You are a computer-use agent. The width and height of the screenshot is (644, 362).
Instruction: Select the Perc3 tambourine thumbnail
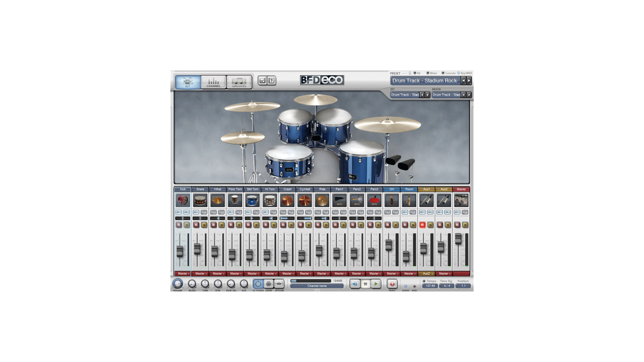point(374,200)
